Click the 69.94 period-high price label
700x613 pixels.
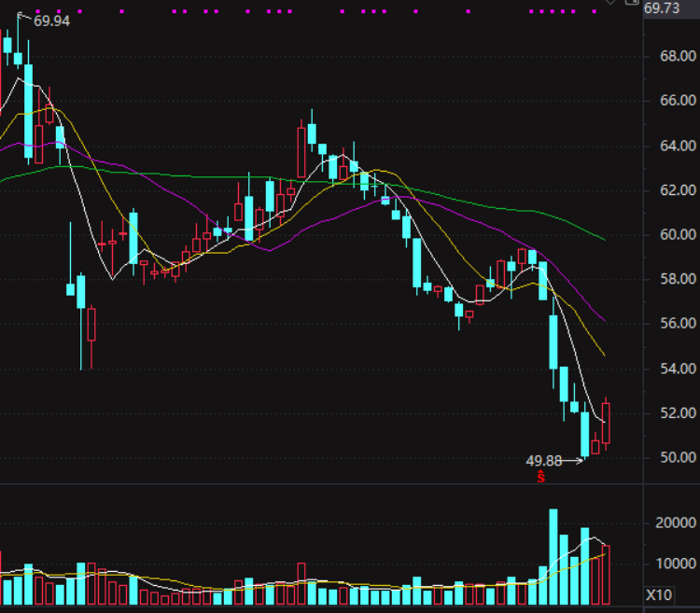[x=51, y=21]
